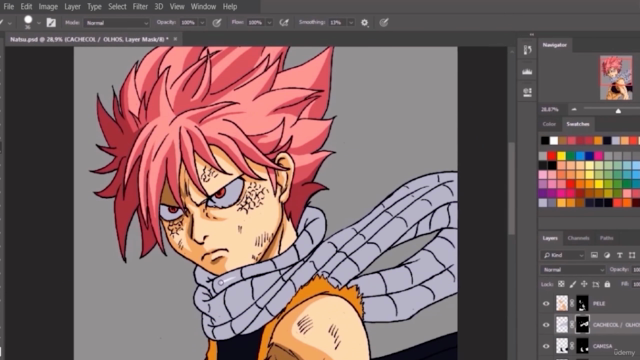
Task: Toggle lock artboard nesting icon
Action: tap(596, 284)
